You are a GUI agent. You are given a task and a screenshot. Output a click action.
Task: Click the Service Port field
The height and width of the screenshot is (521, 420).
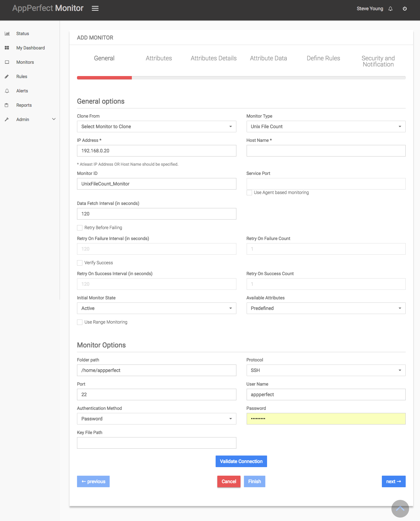click(326, 184)
